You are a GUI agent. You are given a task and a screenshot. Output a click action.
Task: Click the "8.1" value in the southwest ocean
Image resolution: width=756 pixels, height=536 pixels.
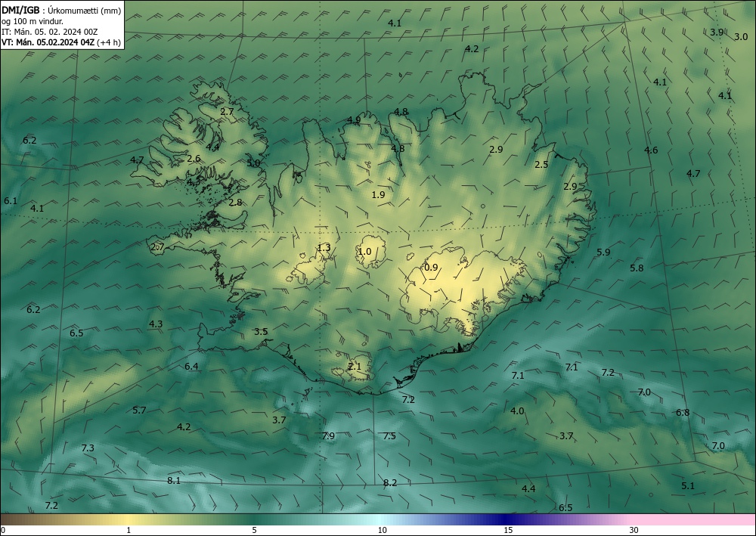coord(174,481)
